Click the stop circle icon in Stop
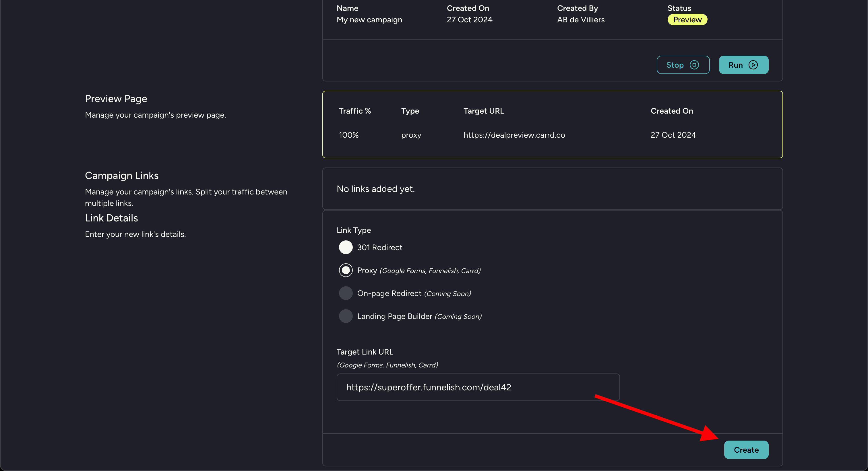 tap(694, 65)
